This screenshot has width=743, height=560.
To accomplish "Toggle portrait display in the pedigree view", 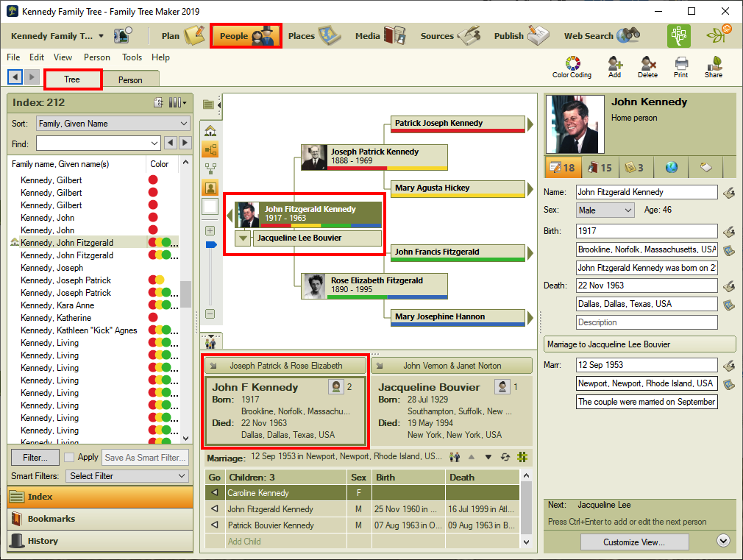I will coord(210,188).
